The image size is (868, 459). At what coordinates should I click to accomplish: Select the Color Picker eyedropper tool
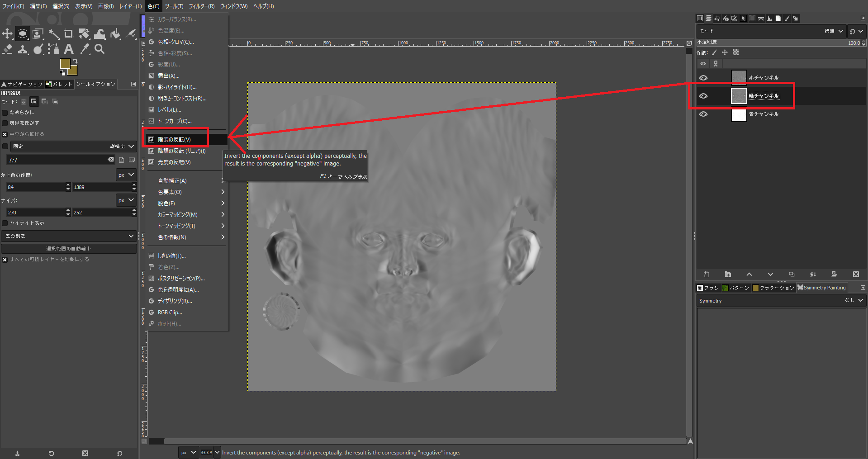[x=85, y=49]
